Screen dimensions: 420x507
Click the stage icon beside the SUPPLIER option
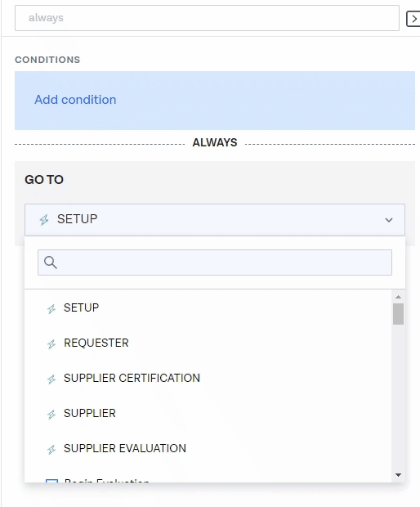(x=51, y=415)
